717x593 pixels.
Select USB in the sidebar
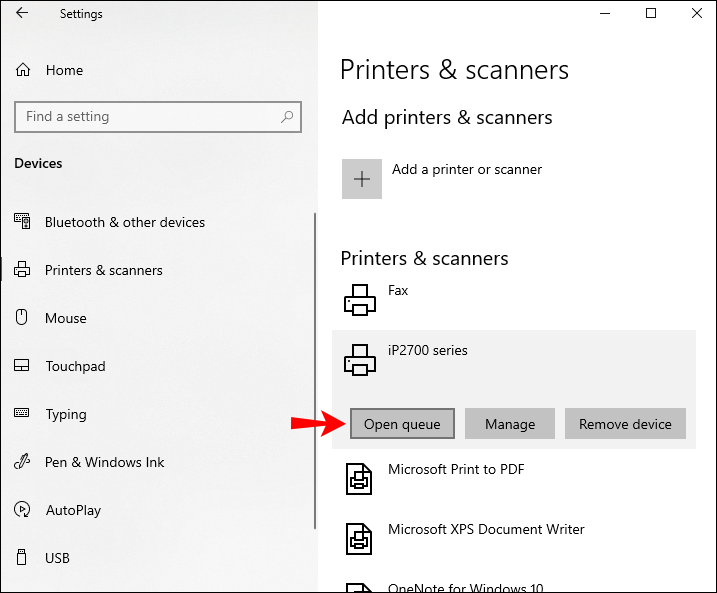tap(57, 558)
